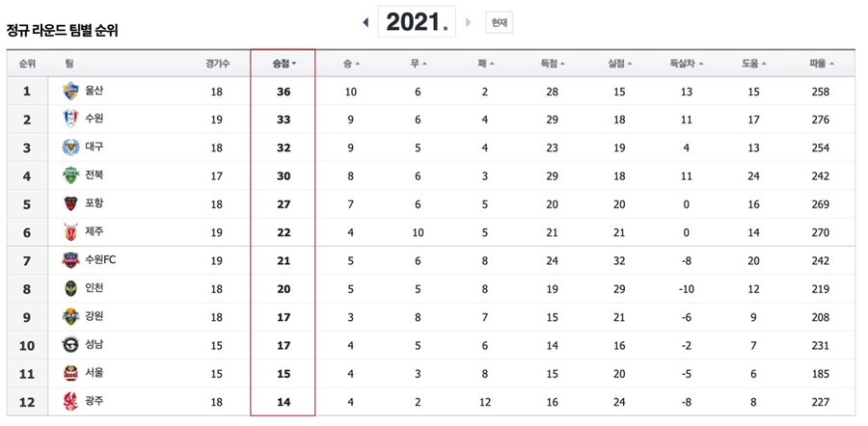The image size is (868, 426).
Task: Click the 2021 year display
Action: coord(417,22)
